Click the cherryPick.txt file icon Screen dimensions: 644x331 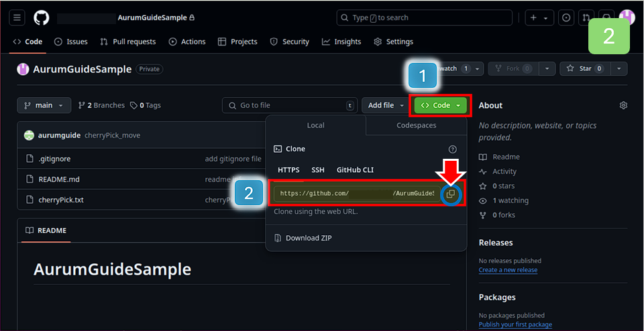coord(29,200)
